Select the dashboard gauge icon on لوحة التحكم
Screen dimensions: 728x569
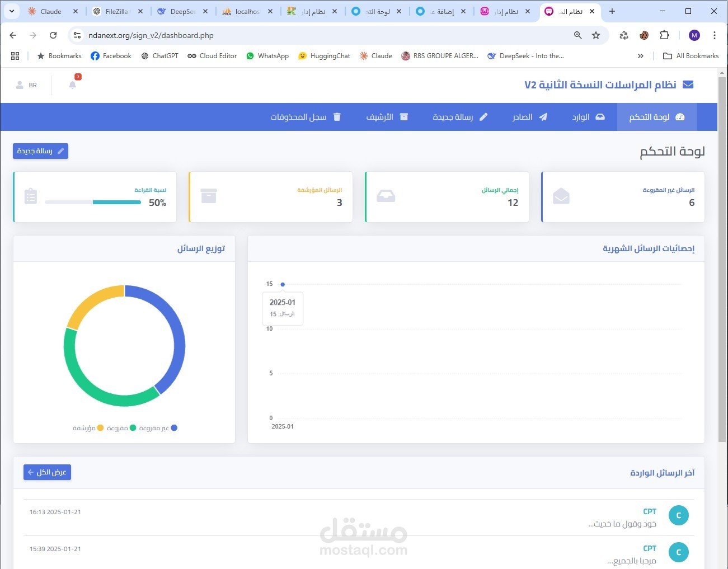tap(680, 117)
